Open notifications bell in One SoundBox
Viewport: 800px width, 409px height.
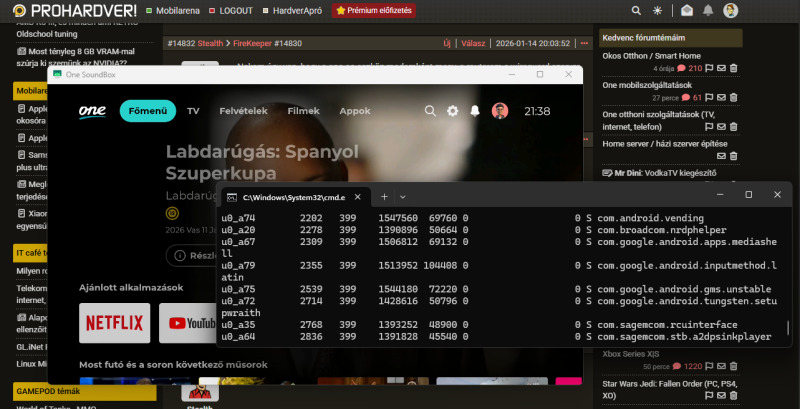[475, 111]
